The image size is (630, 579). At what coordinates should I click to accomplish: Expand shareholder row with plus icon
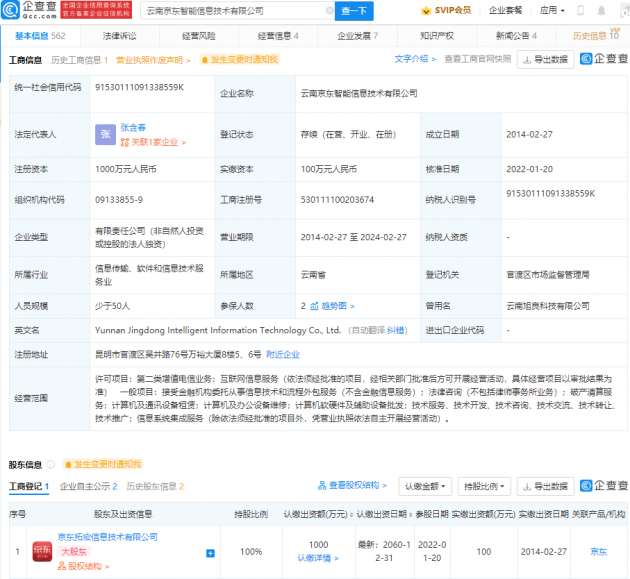(x=210, y=553)
